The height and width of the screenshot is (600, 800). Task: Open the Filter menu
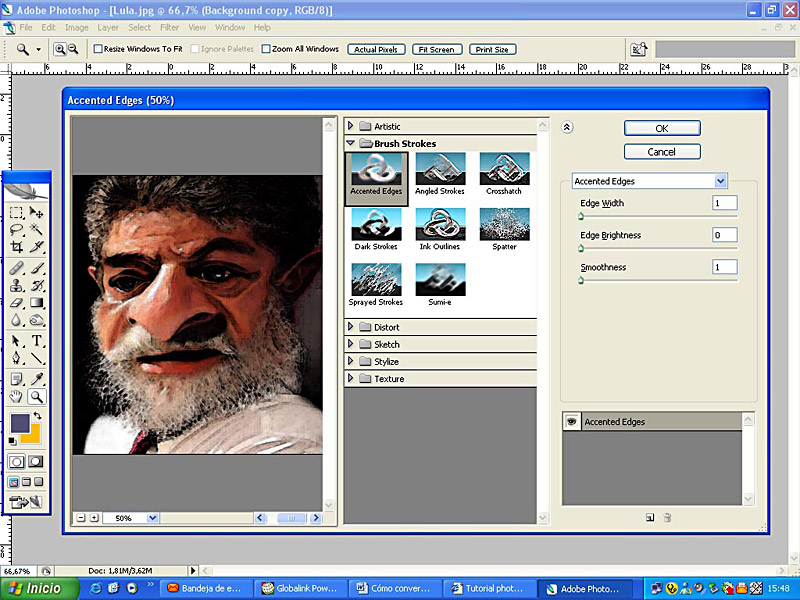pos(170,27)
